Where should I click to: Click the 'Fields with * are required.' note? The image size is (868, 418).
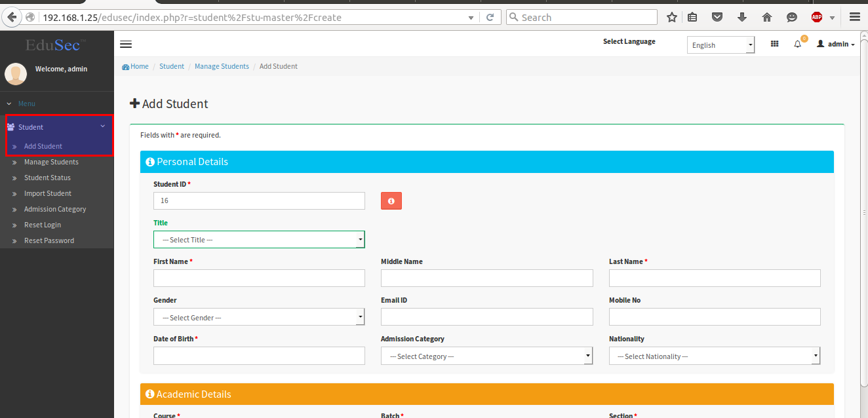[180, 135]
